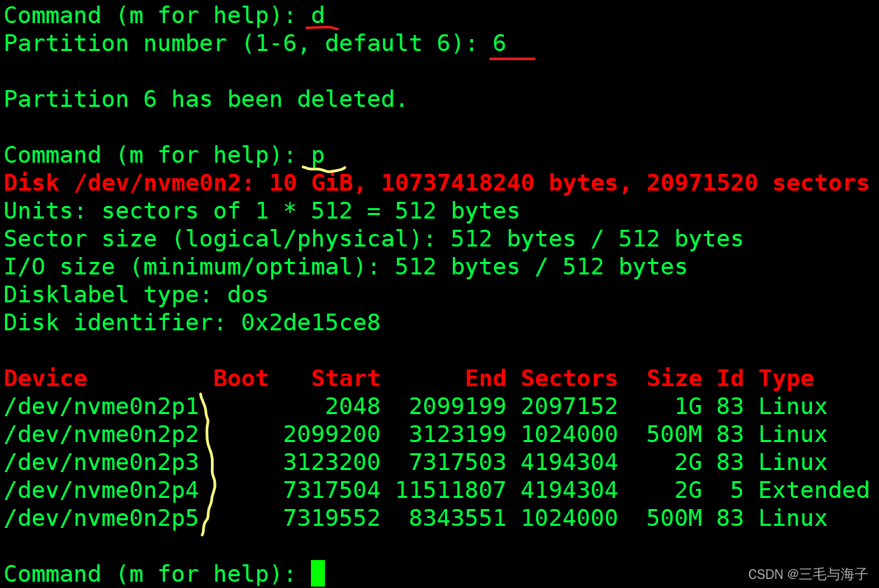Image resolution: width=879 pixels, height=588 pixels.
Task: Click the 'Partition number (1-6, default 6)' prompt
Action: click(x=241, y=43)
